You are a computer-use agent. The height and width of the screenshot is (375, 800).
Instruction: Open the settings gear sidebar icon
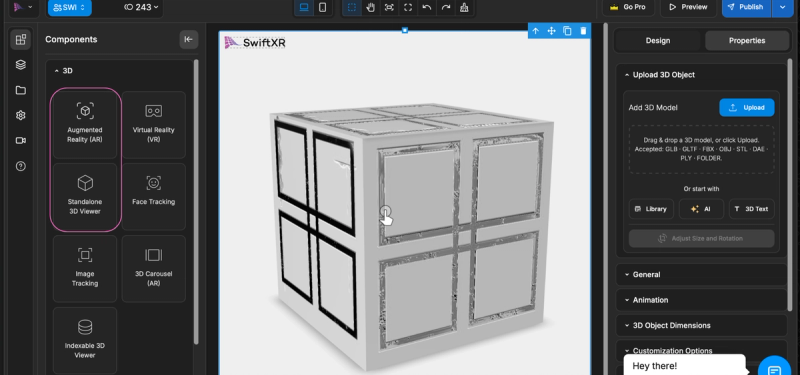[x=20, y=115]
